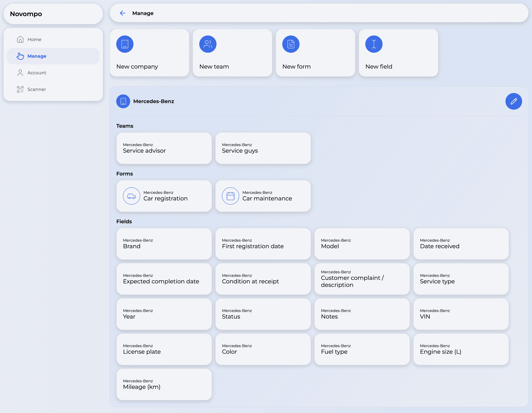The height and width of the screenshot is (413, 532).
Task: Click the Account person icon in sidebar
Action: coord(20,73)
